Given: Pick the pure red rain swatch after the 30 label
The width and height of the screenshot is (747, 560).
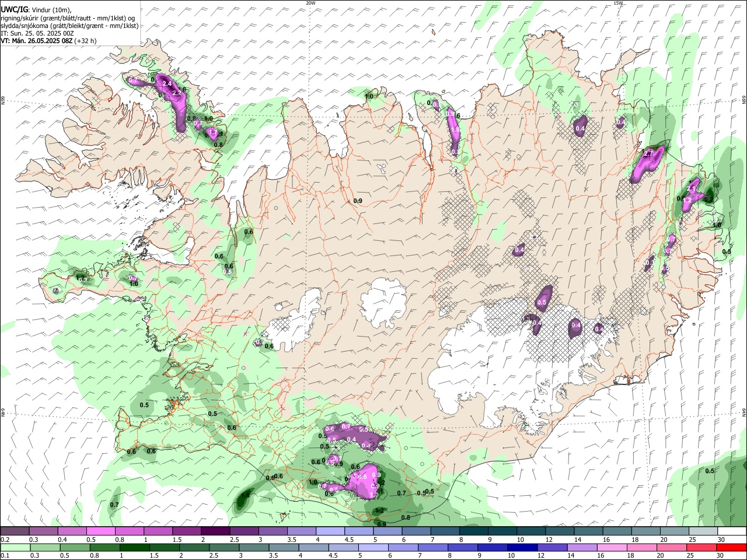Looking at the screenshot, I should tap(732, 548).
